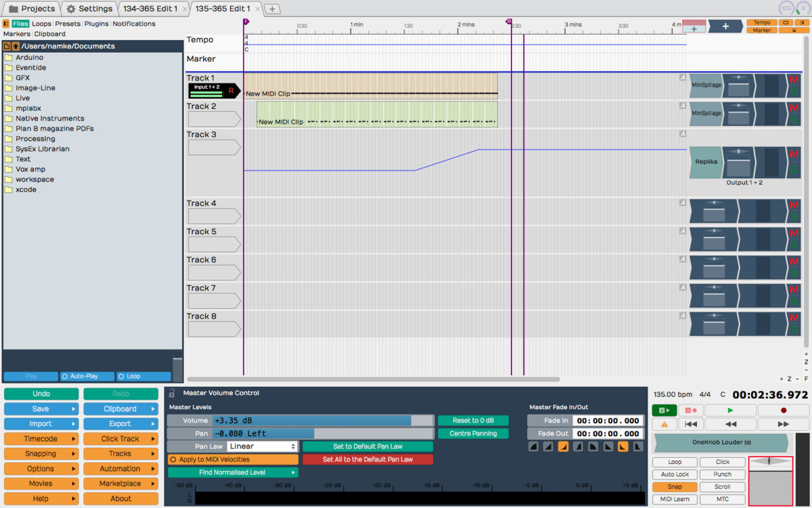Viewport: 812px width, 508px height.
Task: Click the master Volume slider bar
Action: point(323,421)
